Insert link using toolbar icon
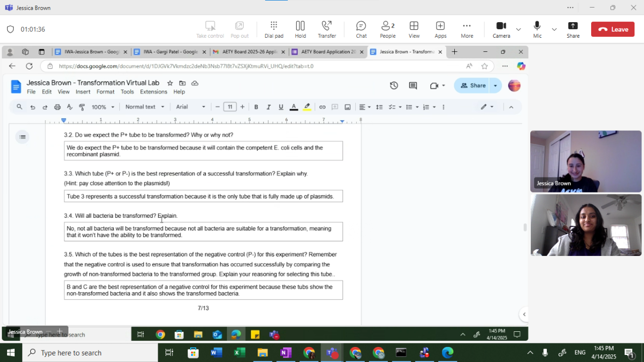 (323, 107)
